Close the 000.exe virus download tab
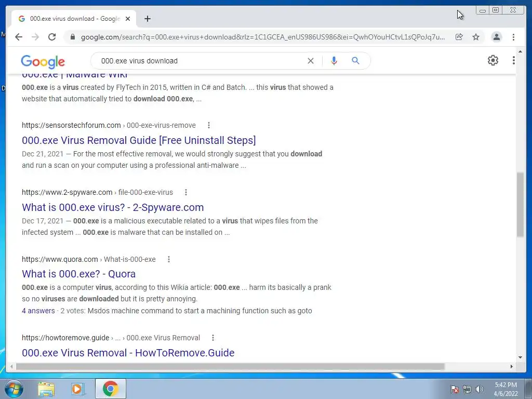The height and width of the screenshot is (399, 532). 128,19
